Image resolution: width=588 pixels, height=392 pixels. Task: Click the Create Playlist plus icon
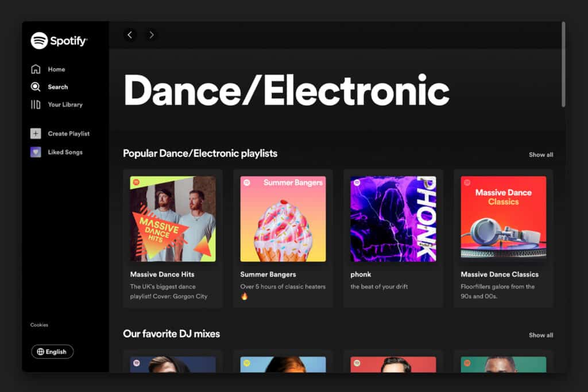[x=36, y=133]
